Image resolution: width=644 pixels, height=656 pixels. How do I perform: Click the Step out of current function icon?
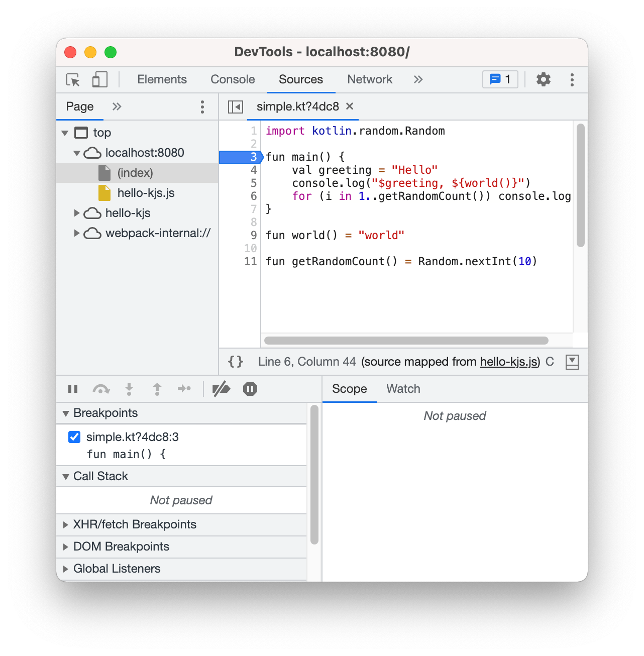(156, 388)
